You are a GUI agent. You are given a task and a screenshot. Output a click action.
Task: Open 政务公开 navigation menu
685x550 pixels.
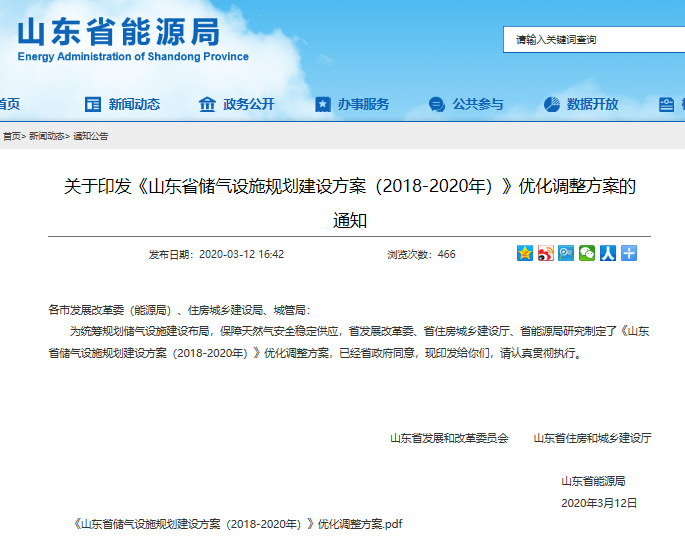[248, 104]
